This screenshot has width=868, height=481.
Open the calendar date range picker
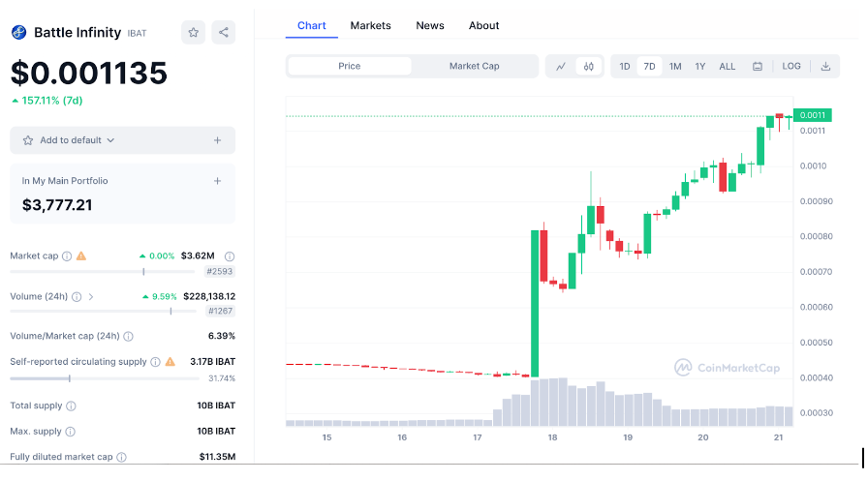click(x=758, y=67)
